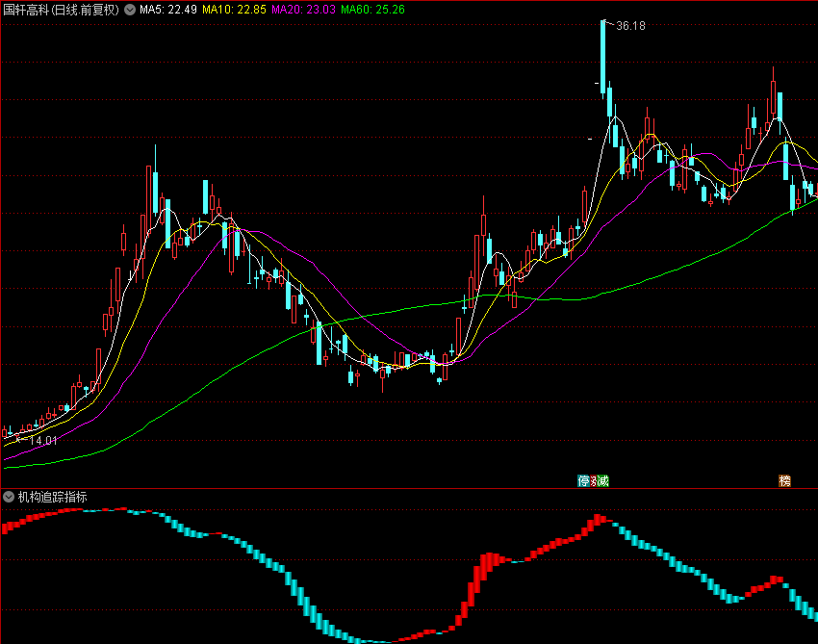818x644 pixels.
Task: Click the 国轩高科(日线.前复权) chart title
Action: [61, 10]
